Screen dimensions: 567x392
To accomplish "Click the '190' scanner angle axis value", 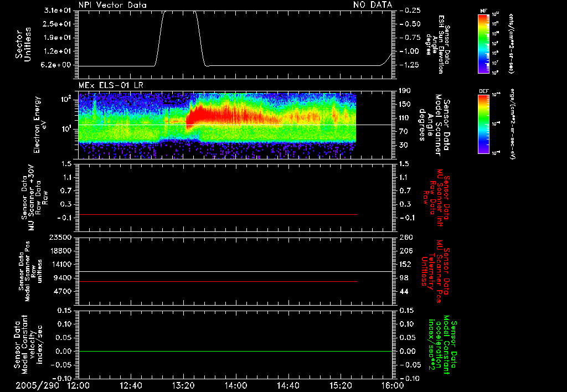I will pos(405,91).
